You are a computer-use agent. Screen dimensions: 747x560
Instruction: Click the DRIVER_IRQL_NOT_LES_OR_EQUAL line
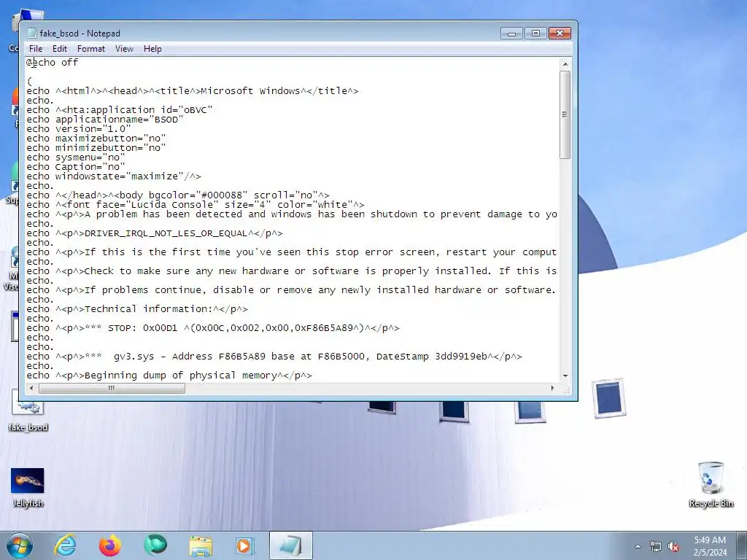155,233
